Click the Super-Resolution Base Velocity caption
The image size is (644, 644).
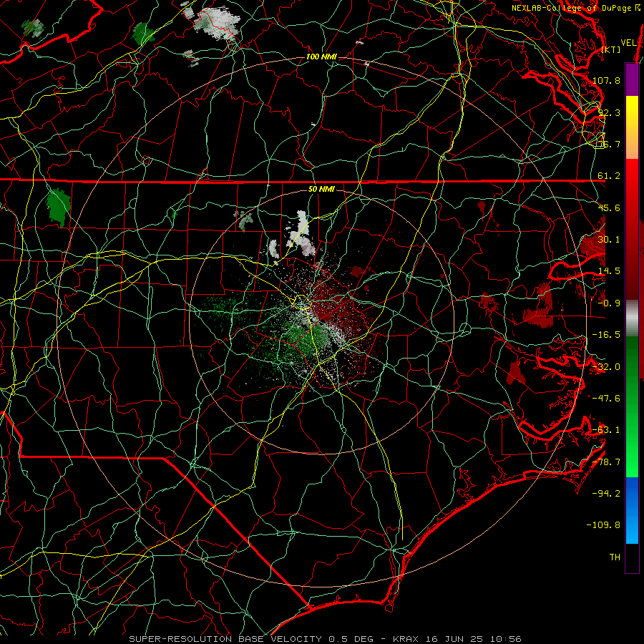point(325,639)
